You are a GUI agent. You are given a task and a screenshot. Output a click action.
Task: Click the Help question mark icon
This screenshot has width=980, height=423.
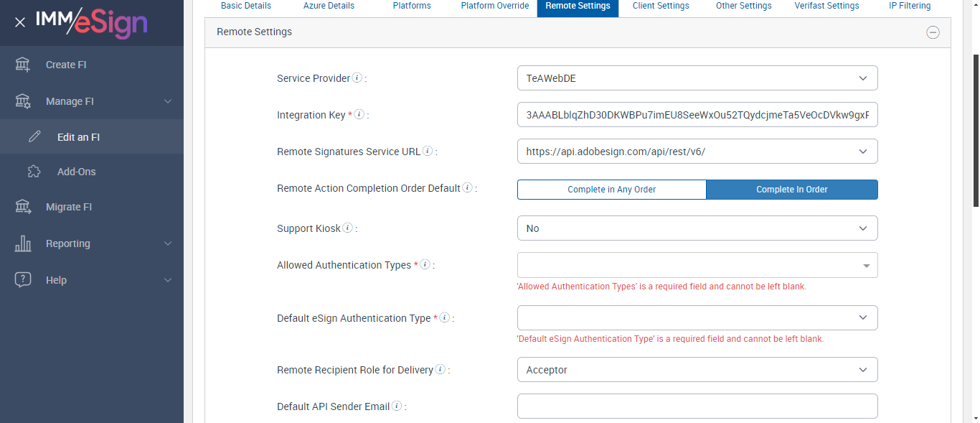(x=23, y=280)
